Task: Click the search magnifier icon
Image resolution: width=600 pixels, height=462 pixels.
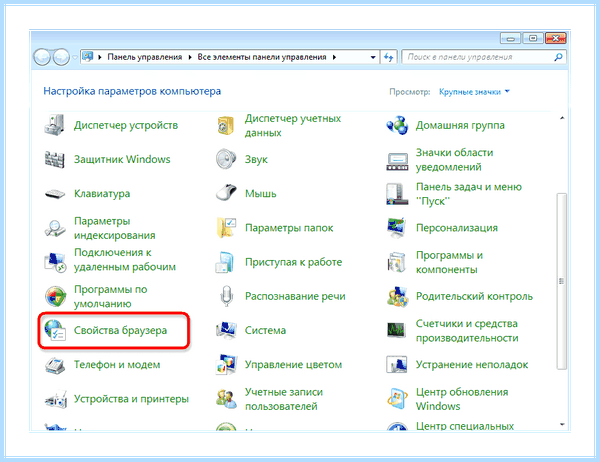Action: point(558,57)
